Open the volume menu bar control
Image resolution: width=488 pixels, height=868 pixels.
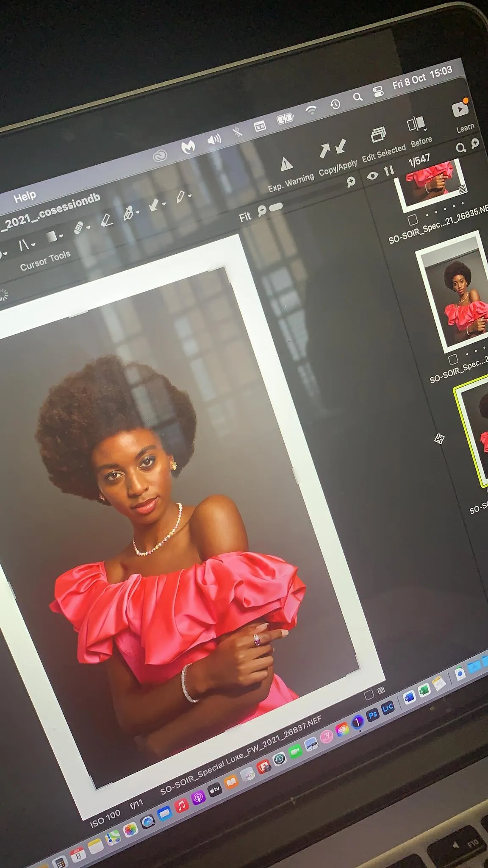pos(214,139)
